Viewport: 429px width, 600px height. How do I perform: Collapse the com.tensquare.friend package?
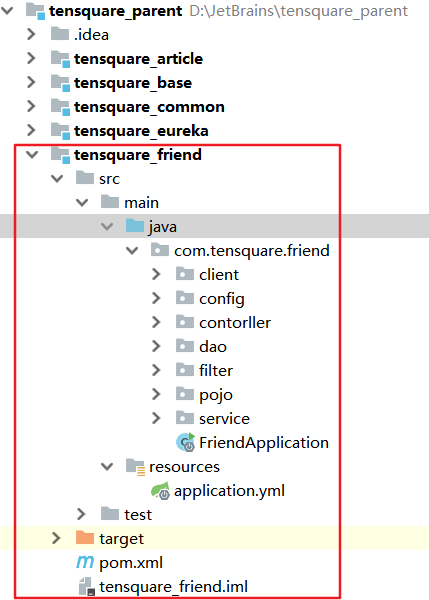(132, 251)
